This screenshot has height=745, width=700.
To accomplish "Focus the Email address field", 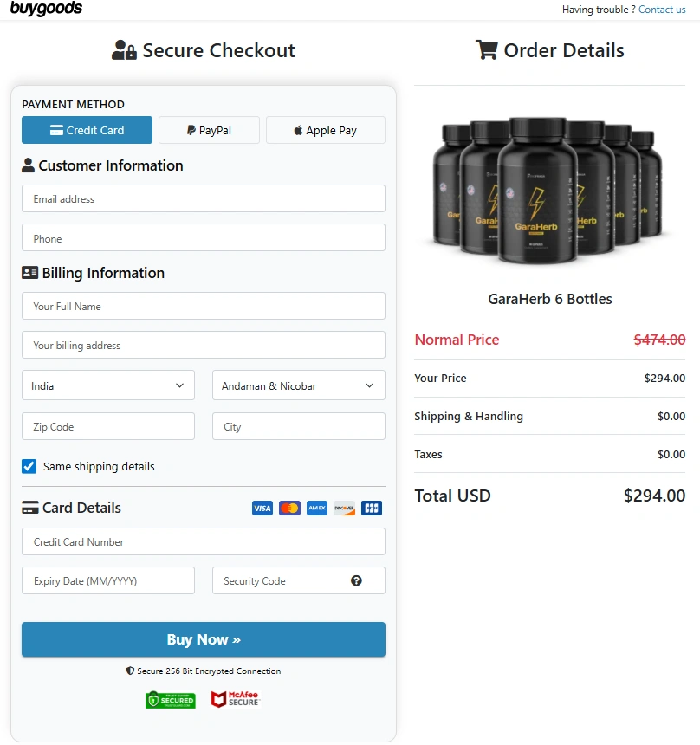I will 204,198.
